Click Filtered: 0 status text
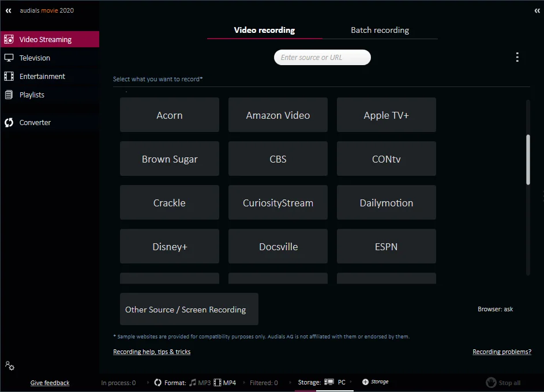This screenshot has width=544, height=392. 264,383
